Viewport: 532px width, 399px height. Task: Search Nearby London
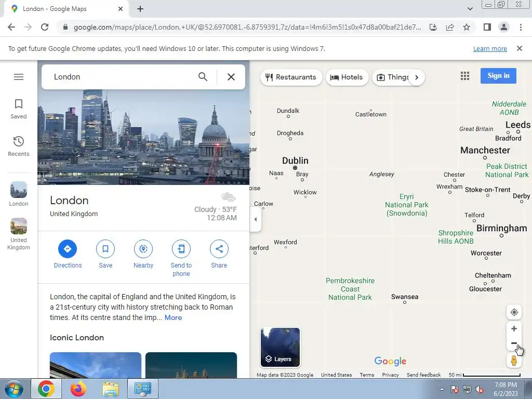[x=143, y=254]
